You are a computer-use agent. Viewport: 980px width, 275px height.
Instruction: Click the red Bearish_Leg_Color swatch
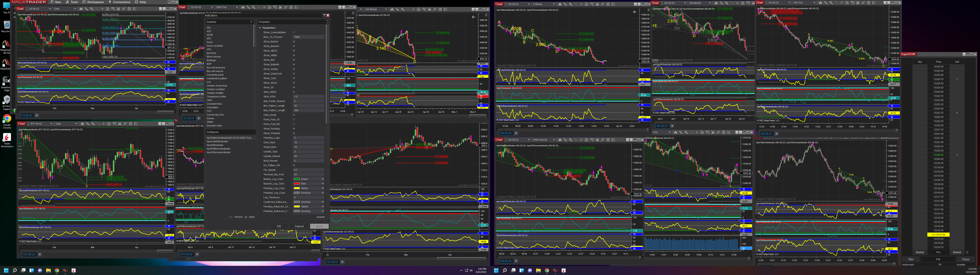point(297,184)
